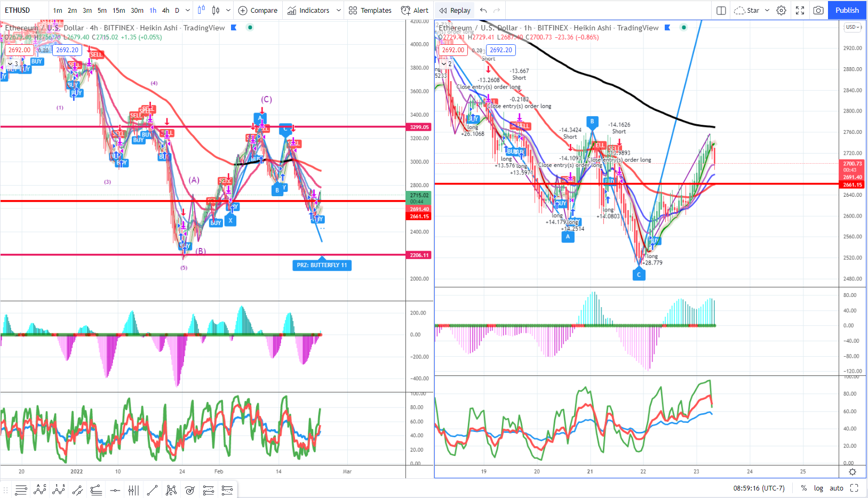868x498 pixels.
Task: Select the Fib time zone tool
Action: [x=133, y=490]
